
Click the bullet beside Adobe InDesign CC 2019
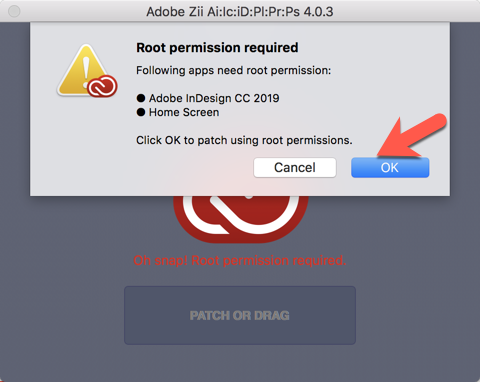[141, 98]
